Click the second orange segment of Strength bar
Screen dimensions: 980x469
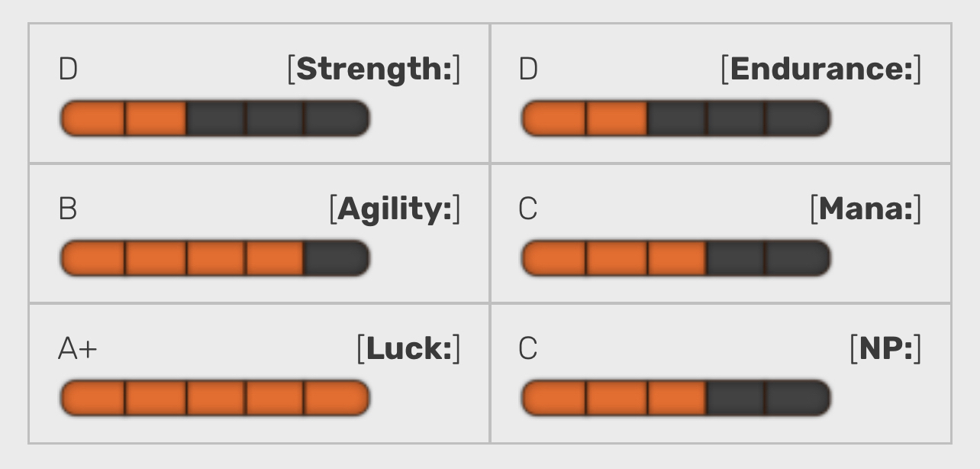click(x=156, y=118)
